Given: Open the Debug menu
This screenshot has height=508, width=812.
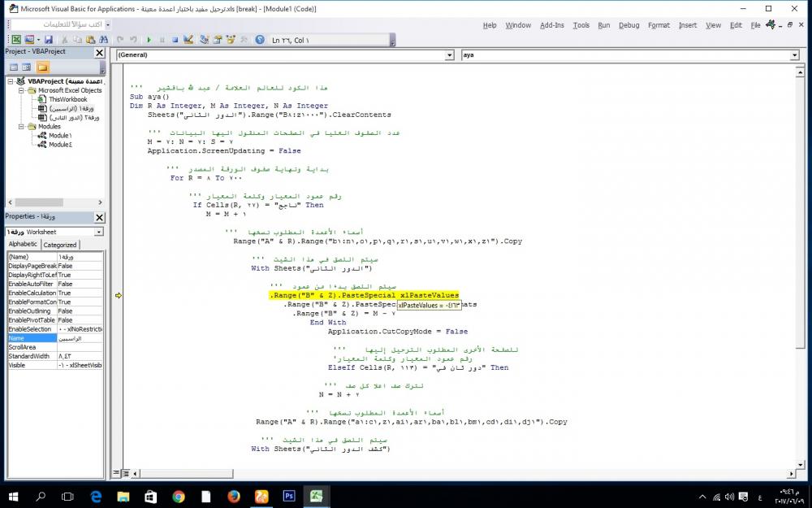Looking at the screenshot, I should point(629,25).
